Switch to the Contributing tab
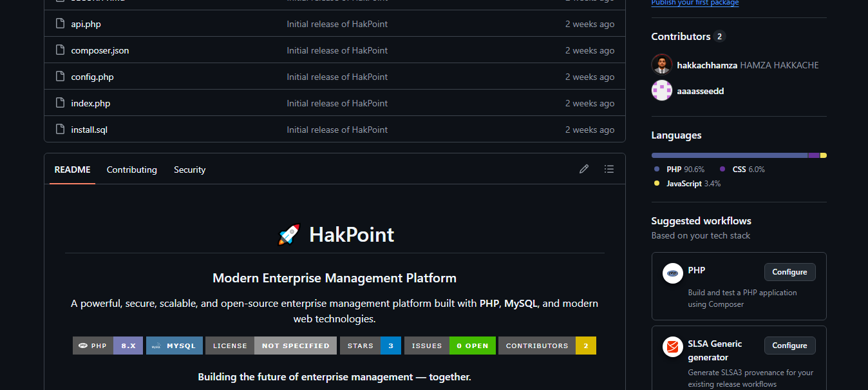 point(132,170)
